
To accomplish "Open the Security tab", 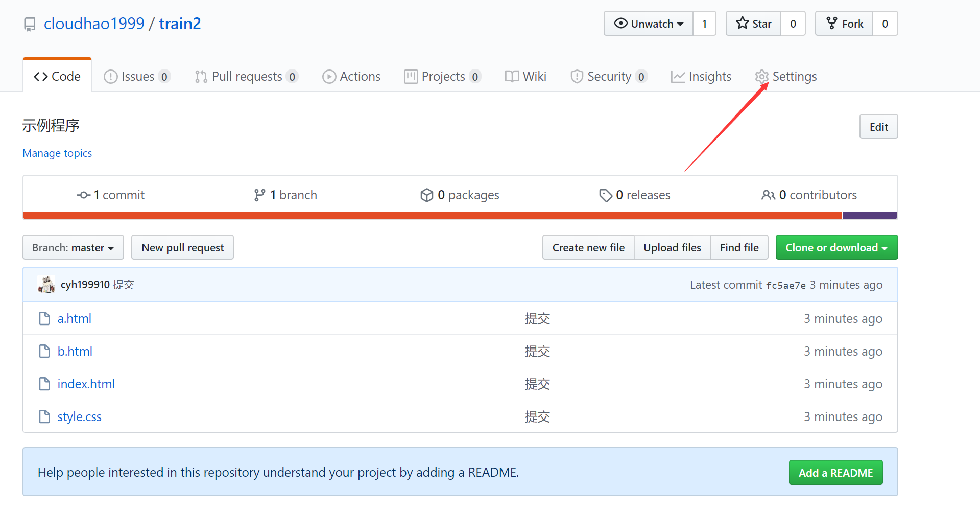I will click(x=609, y=76).
